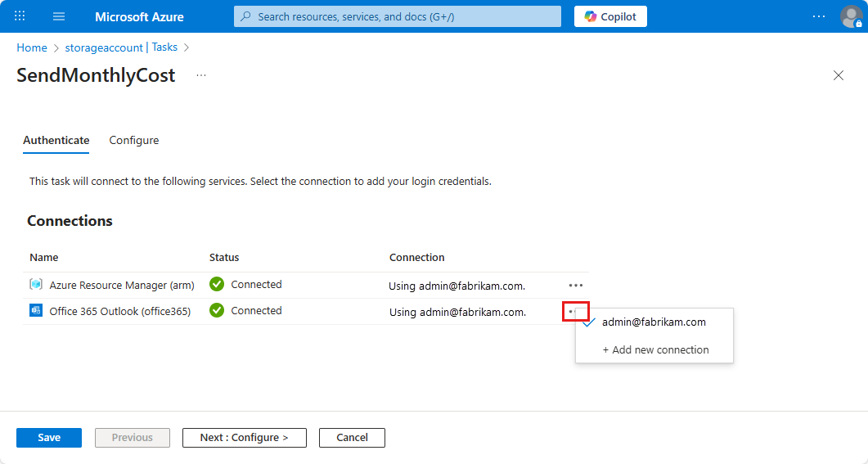Click the Connection column header
Viewport: 868px width, 464px height.
(x=417, y=258)
